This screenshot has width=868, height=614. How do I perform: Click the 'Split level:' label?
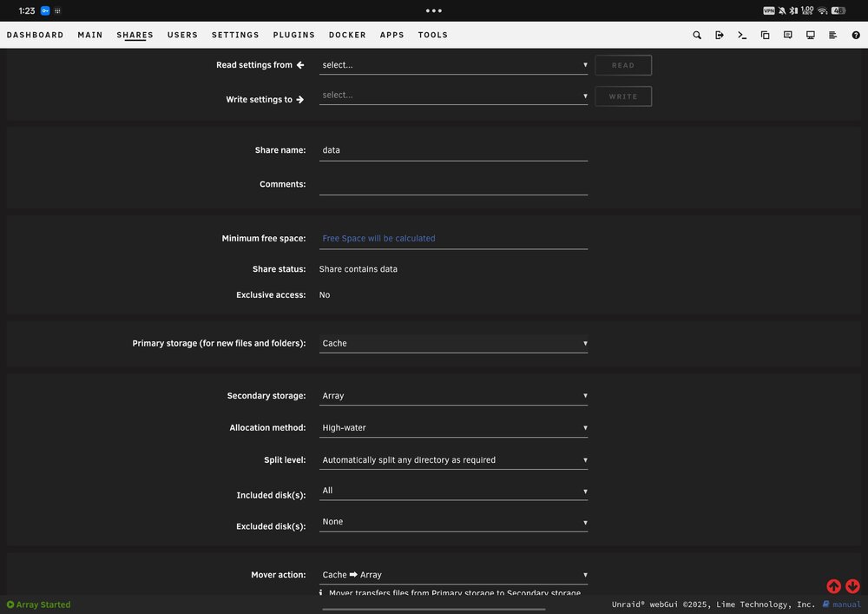[x=285, y=460]
